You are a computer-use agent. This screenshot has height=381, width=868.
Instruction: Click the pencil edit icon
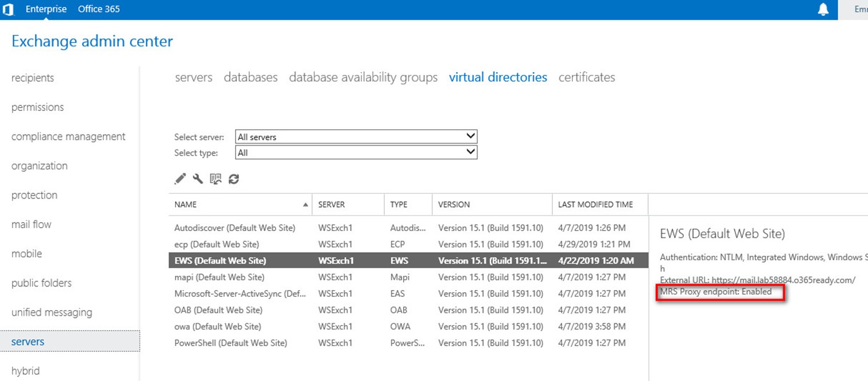click(180, 179)
